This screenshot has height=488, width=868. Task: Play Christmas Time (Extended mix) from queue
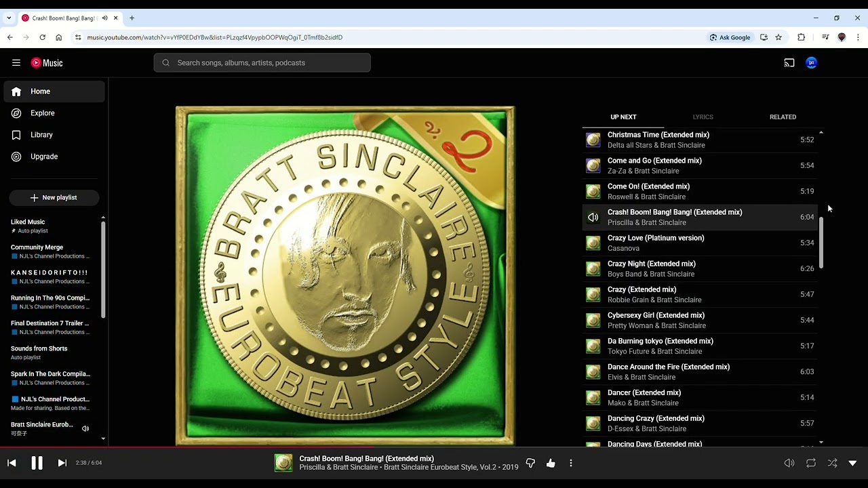coord(700,140)
